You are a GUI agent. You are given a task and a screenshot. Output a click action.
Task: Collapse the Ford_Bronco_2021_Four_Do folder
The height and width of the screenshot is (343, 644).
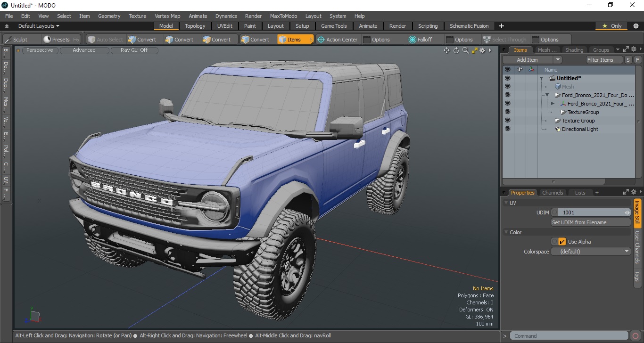(547, 95)
